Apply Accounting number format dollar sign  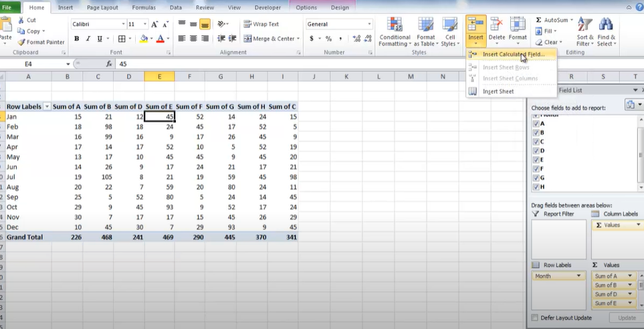(x=312, y=39)
